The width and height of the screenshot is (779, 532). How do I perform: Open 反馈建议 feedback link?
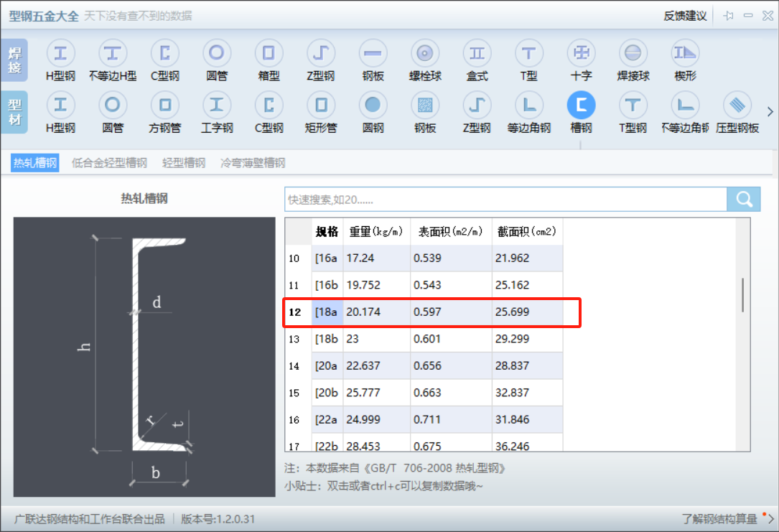point(685,16)
